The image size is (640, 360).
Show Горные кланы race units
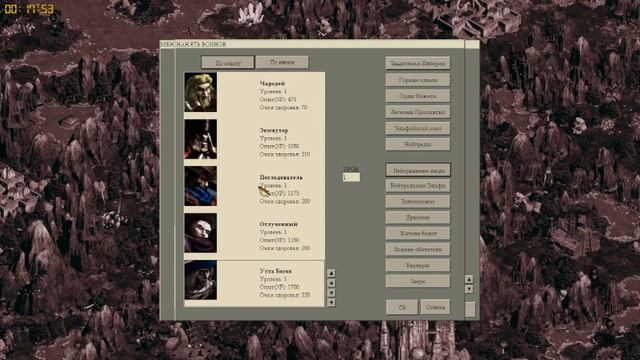(418, 80)
